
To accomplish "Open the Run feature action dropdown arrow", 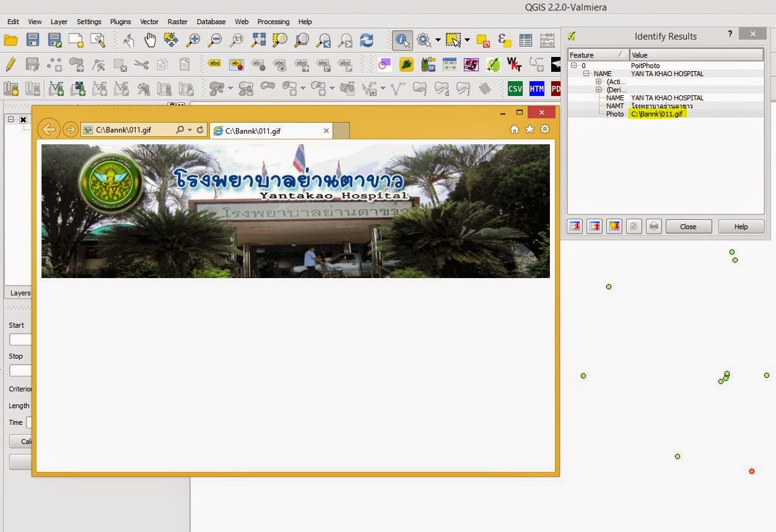I will coord(438,41).
